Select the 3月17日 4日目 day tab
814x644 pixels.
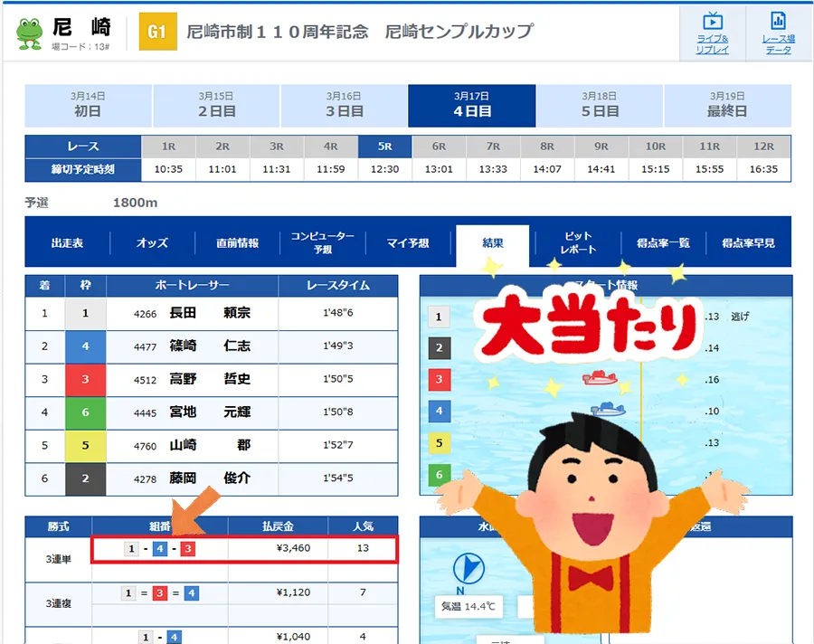tap(471, 105)
